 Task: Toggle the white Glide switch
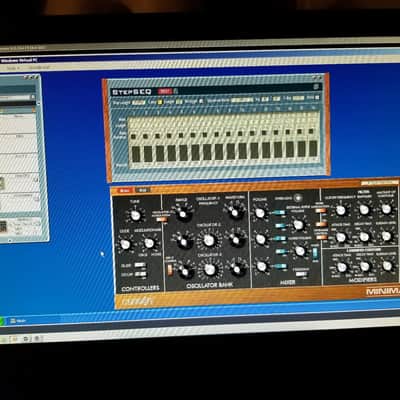click(x=140, y=265)
